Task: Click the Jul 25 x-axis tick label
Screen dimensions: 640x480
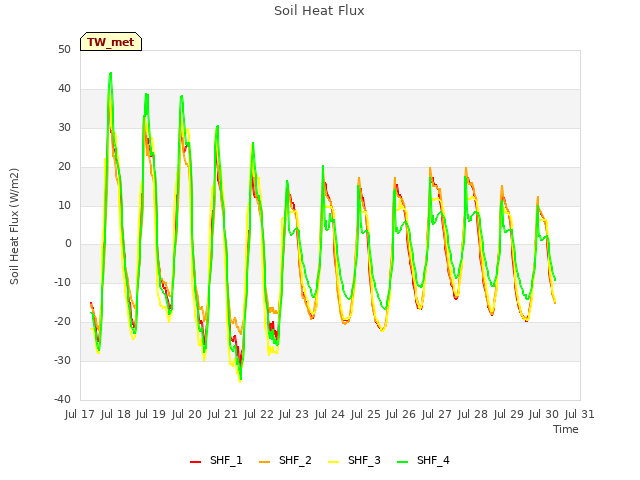Action: 365,414
